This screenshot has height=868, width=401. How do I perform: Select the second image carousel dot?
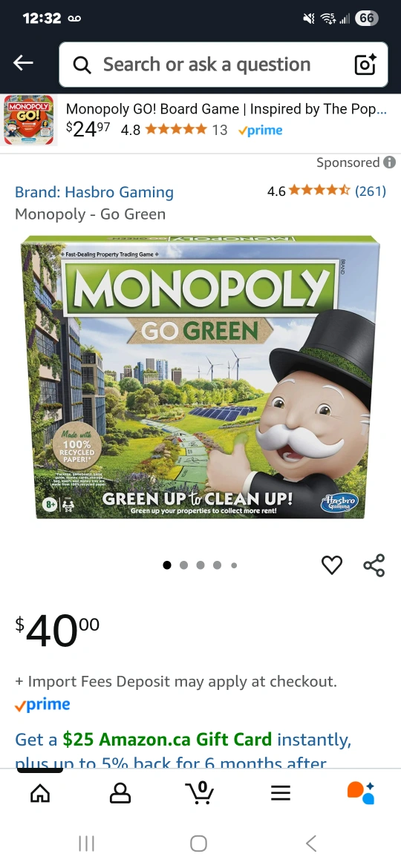pyautogui.click(x=184, y=565)
